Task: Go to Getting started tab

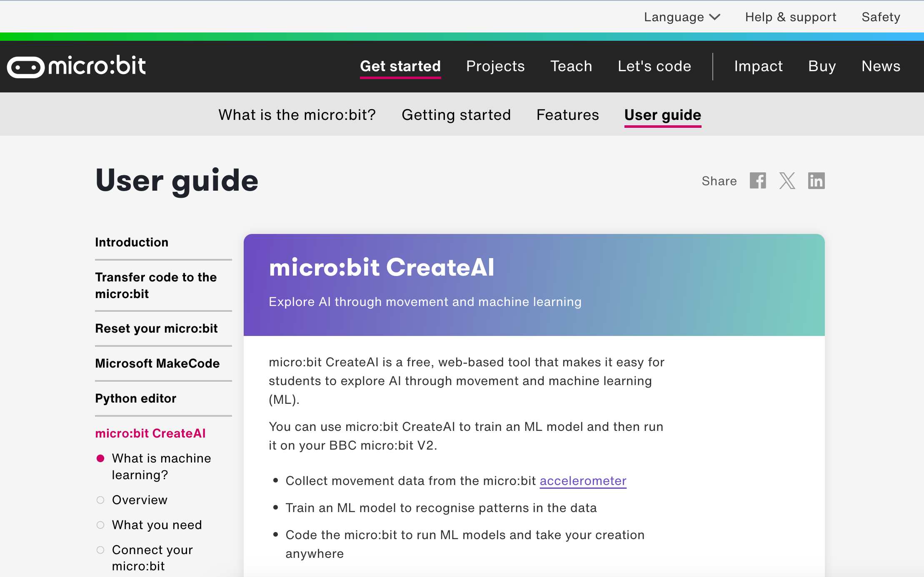Action: point(456,115)
